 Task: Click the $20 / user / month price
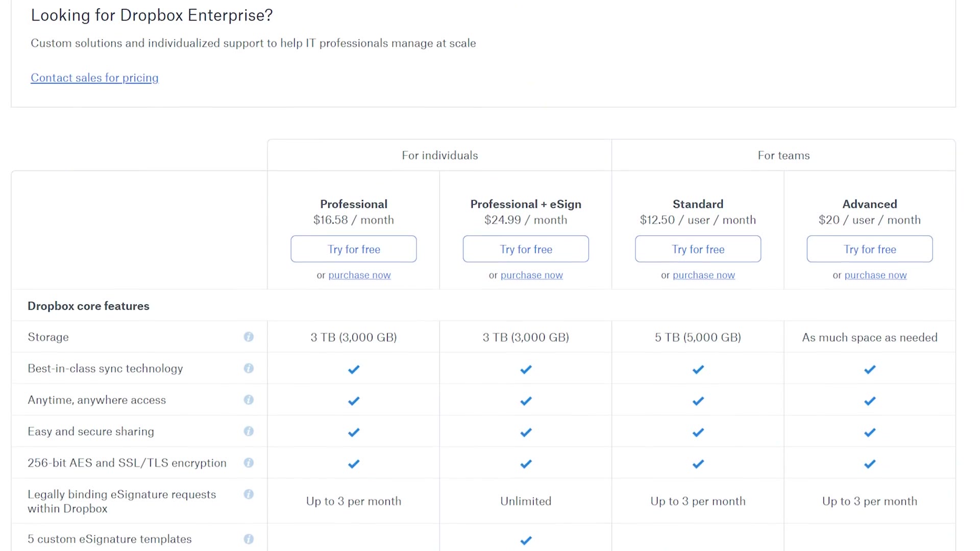pos(870,220)
